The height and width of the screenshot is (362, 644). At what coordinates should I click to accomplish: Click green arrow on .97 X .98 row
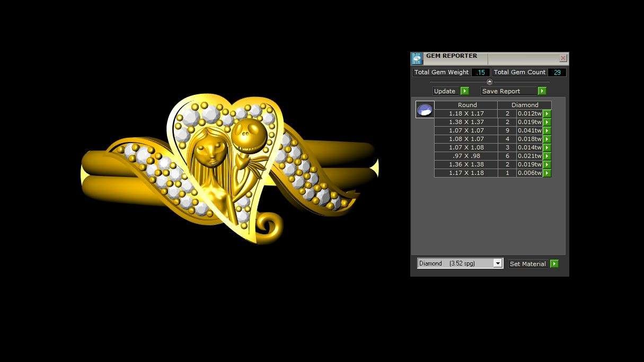pyautogui.click(x=547, y=156)
